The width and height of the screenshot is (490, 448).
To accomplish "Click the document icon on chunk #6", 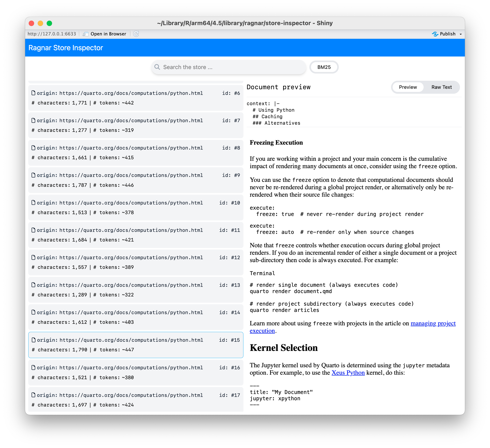I will [34, 93].
